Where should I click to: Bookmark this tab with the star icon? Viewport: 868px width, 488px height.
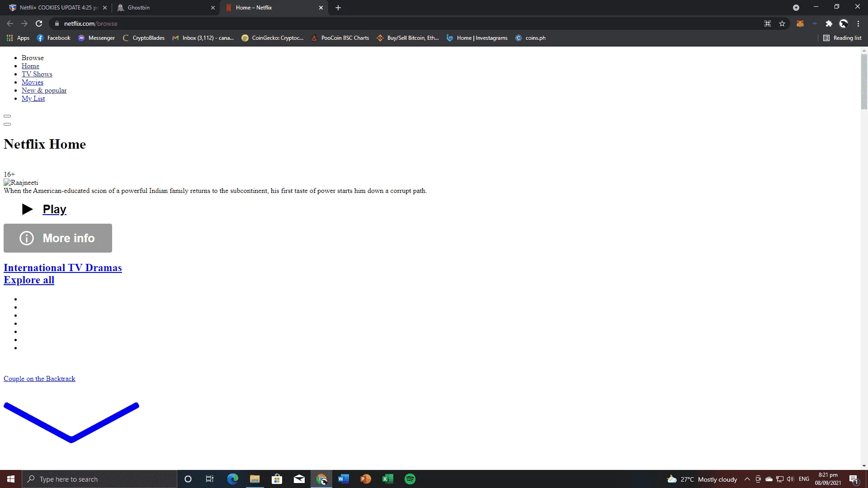782,23
